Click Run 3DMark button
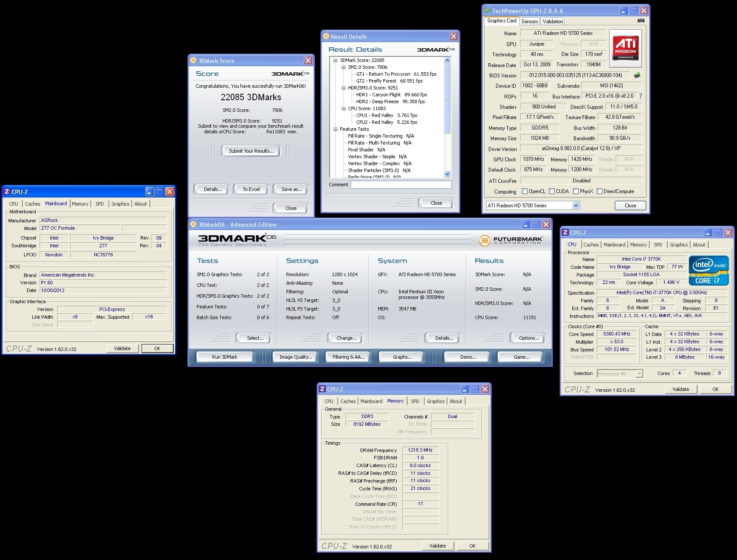This screenshot has height=560, width=737. click(x=225, y=357)
